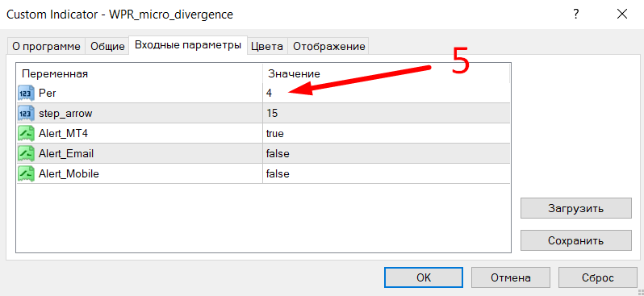Select the Per variable name

pyautogui.click(x=48, y=94)
